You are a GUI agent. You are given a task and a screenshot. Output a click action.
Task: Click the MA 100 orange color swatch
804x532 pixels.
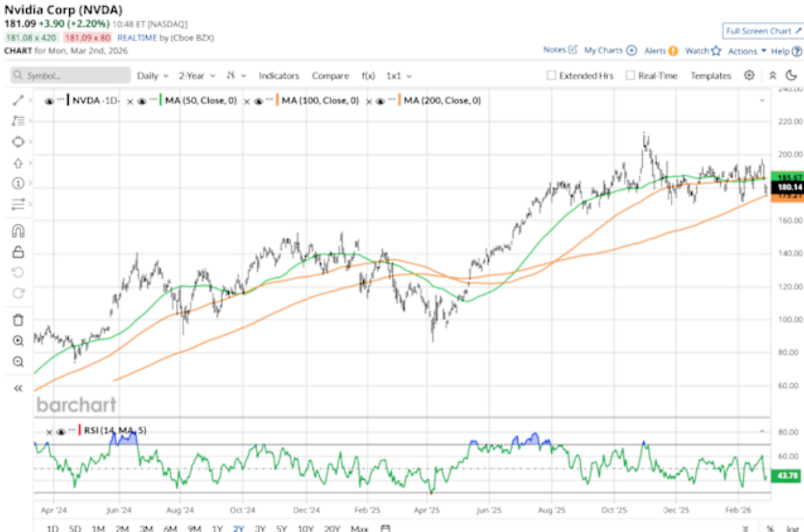277,100
